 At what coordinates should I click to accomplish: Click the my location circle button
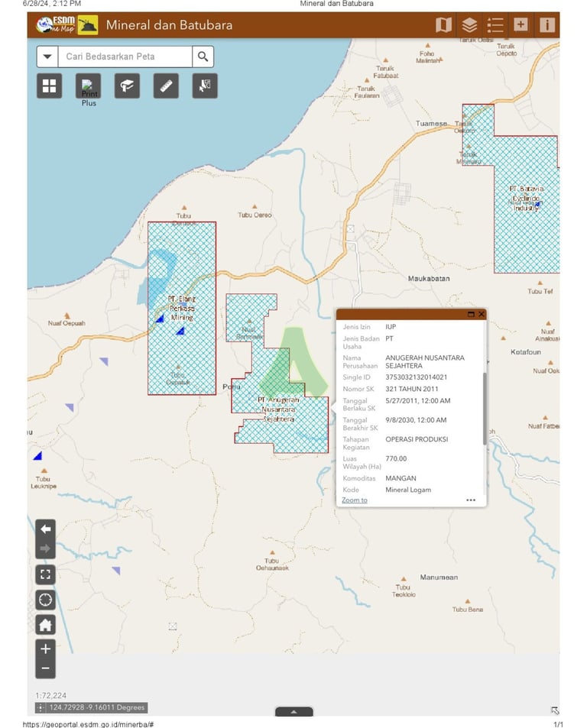point(46,600)
